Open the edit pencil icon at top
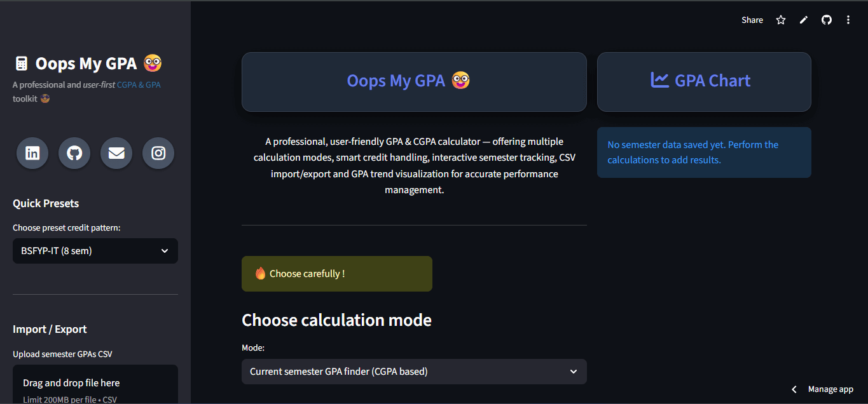868x404 pixels. tap(803, 20)
